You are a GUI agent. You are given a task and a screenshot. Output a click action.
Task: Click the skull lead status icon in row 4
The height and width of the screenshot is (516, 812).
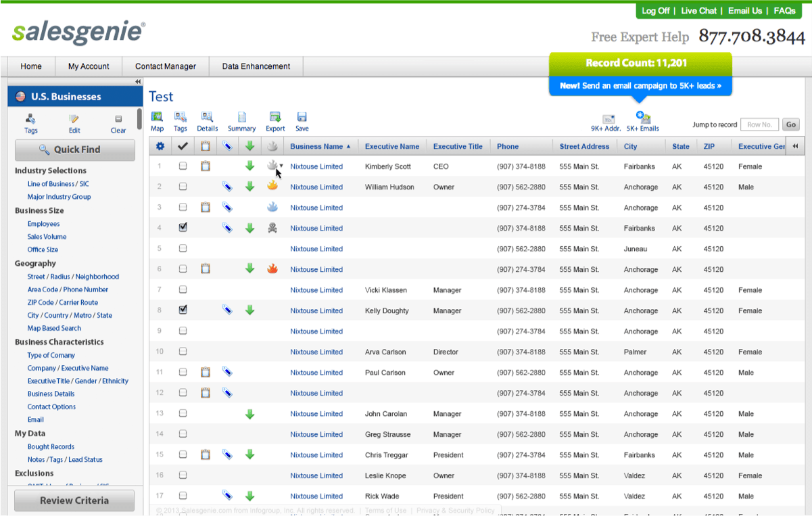(x=272, y=228)
